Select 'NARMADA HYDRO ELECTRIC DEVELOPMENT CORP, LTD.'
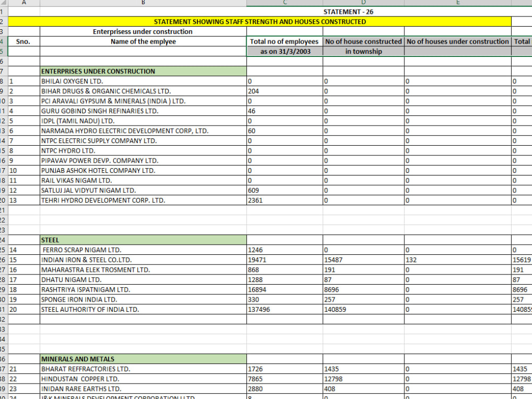 tap(143, 131)
